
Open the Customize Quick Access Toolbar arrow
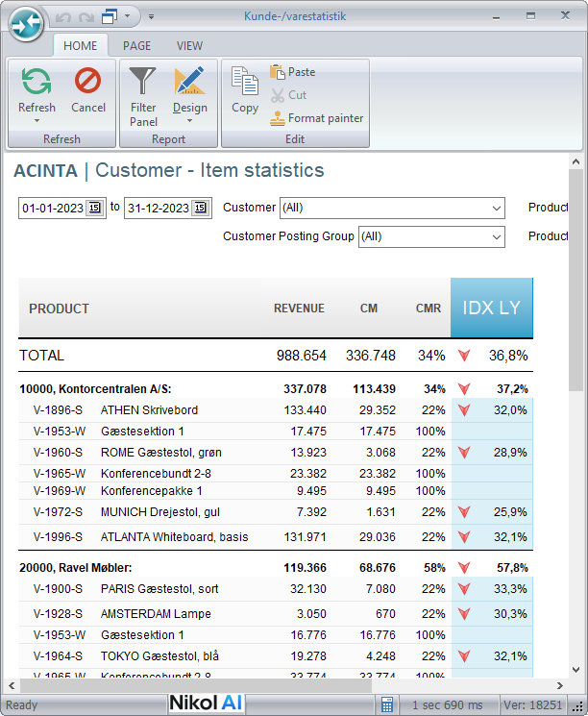[151, 17]
